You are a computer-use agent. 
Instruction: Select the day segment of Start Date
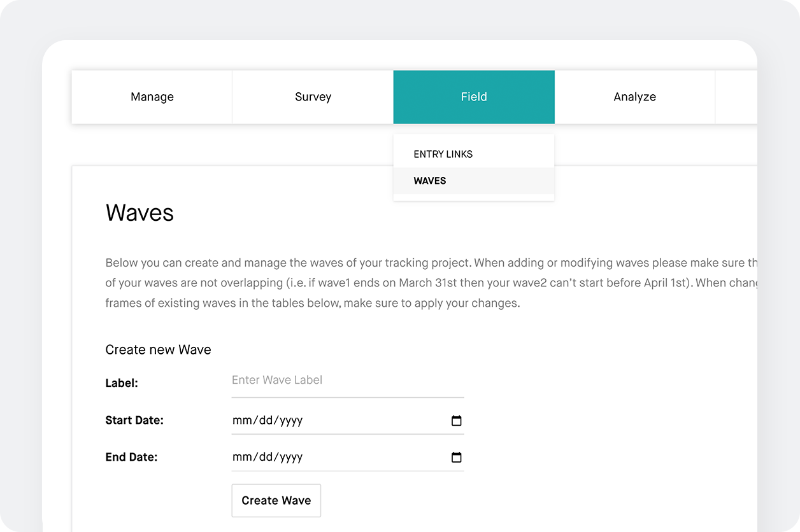(265, 421)
